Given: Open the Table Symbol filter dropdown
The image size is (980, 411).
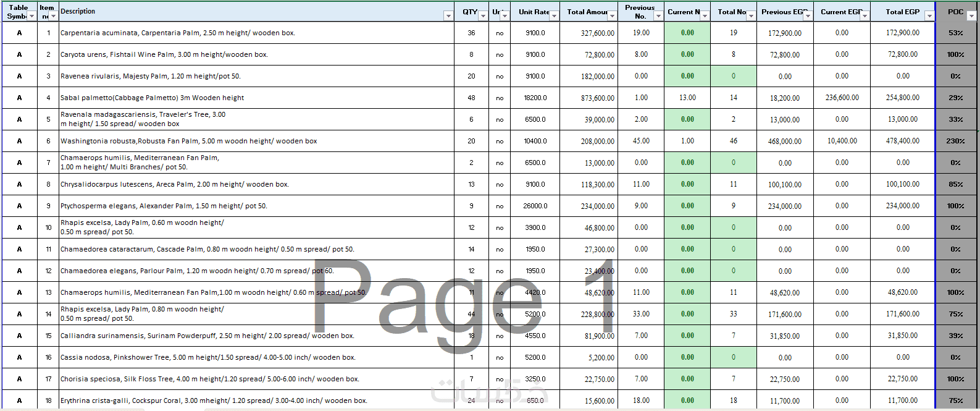Looking at the screenshot, I should 31,16.
